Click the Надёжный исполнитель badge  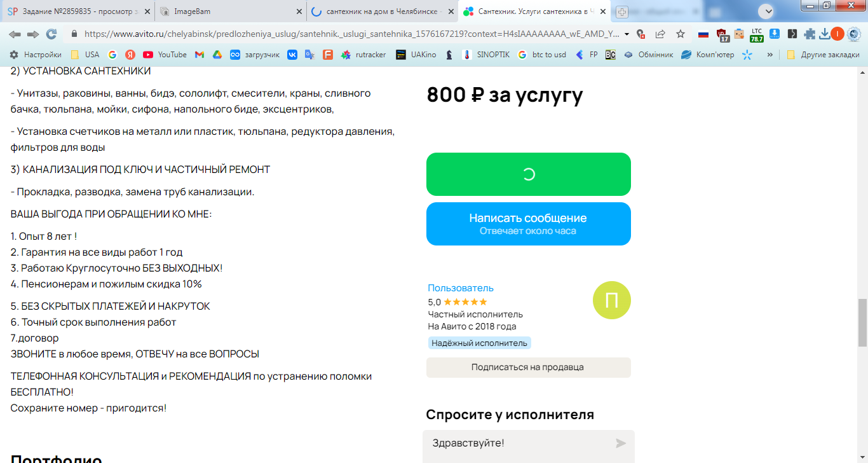(x=480, y=343)
